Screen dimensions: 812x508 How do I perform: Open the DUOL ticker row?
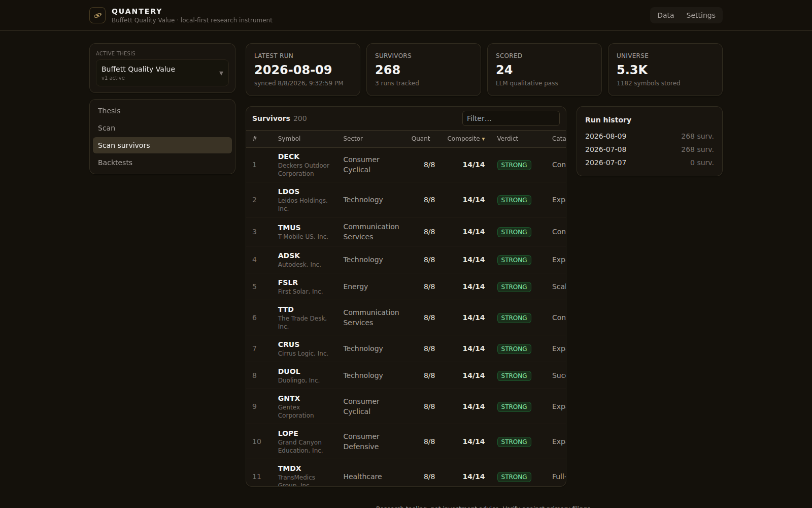click(405, 375)
